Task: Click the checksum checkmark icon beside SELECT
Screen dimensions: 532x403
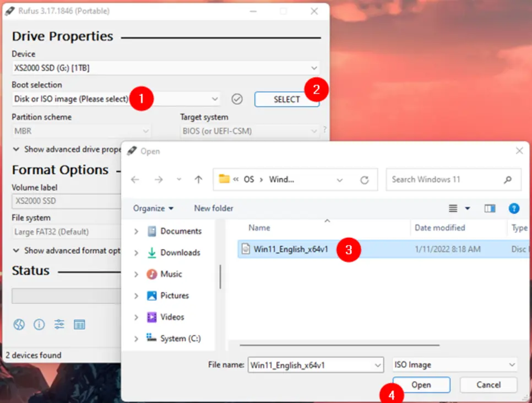Action: coord(237,99)
